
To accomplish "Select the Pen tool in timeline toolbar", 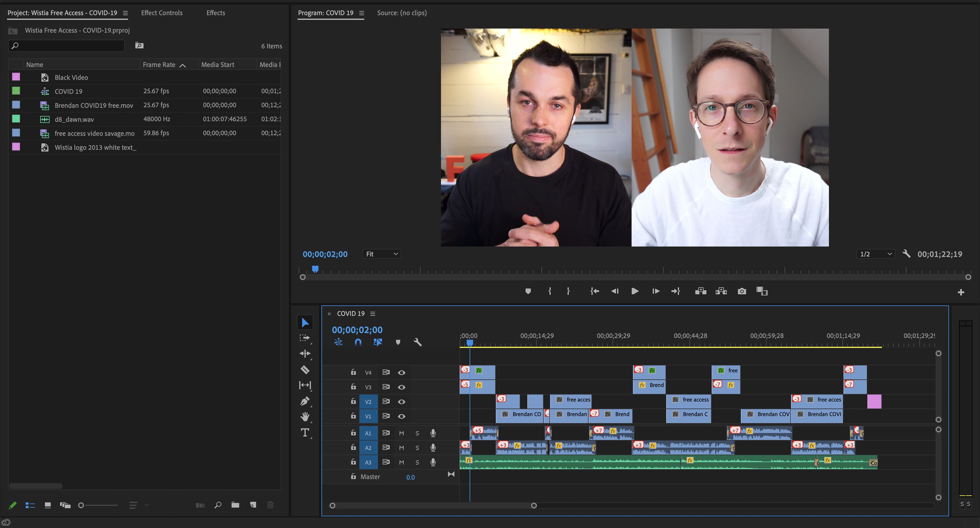I will [305, 401].
